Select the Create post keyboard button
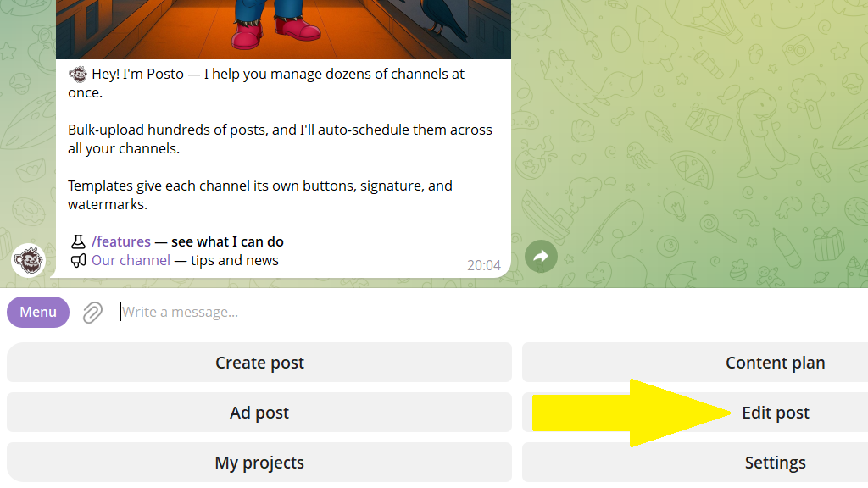This screenshot has width=868, height=488. coord(259,363)
